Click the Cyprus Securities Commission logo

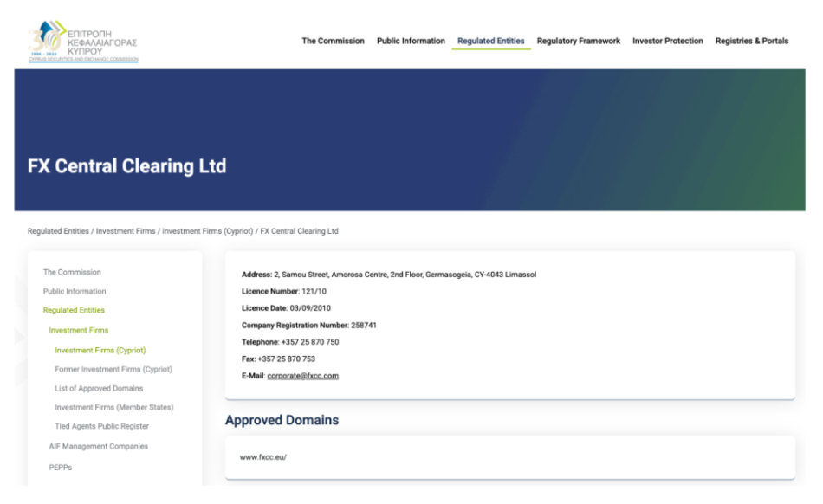tap(83, 42)
